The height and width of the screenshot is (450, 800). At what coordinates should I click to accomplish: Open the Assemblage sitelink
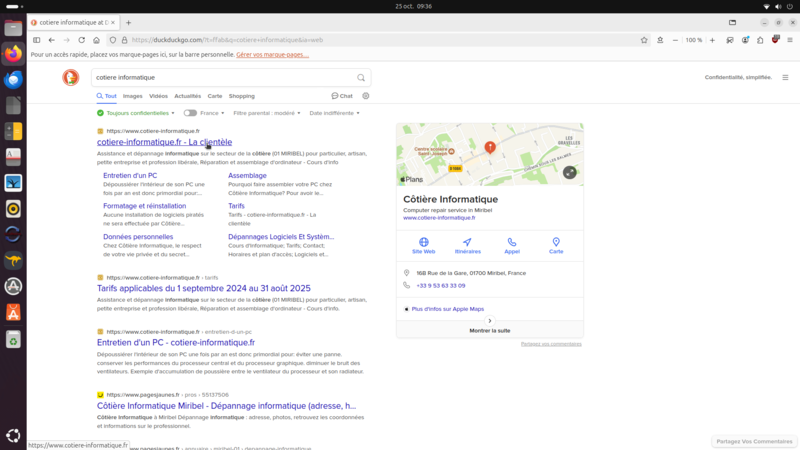pyautogui.click(x=247, y=175)
